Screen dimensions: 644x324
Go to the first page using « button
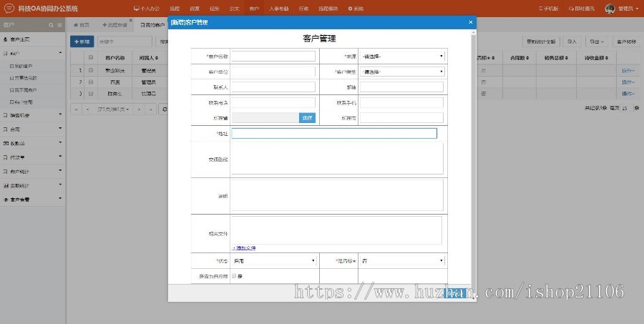click(76, 109)
